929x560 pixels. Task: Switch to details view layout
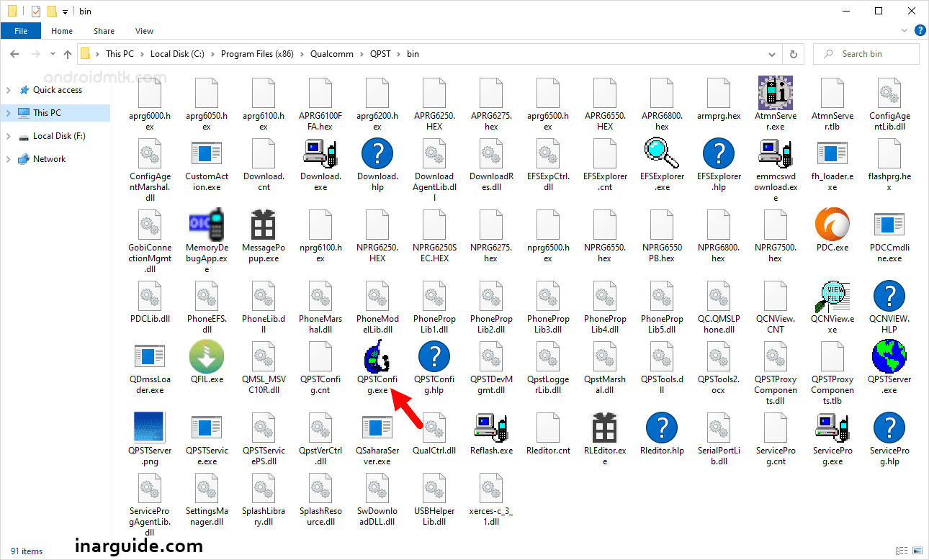[x=903, y=551]
